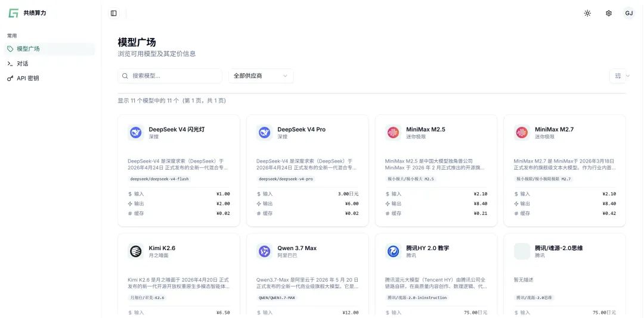
Task: Click the 共绩算力 logo icon
Action: (14, 13)
